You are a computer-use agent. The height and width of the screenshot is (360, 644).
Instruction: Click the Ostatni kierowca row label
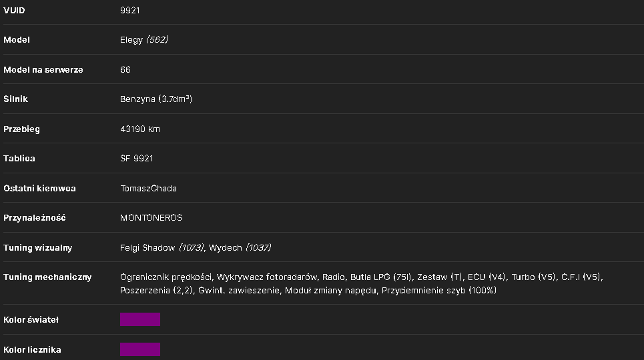tap(39, 189)
